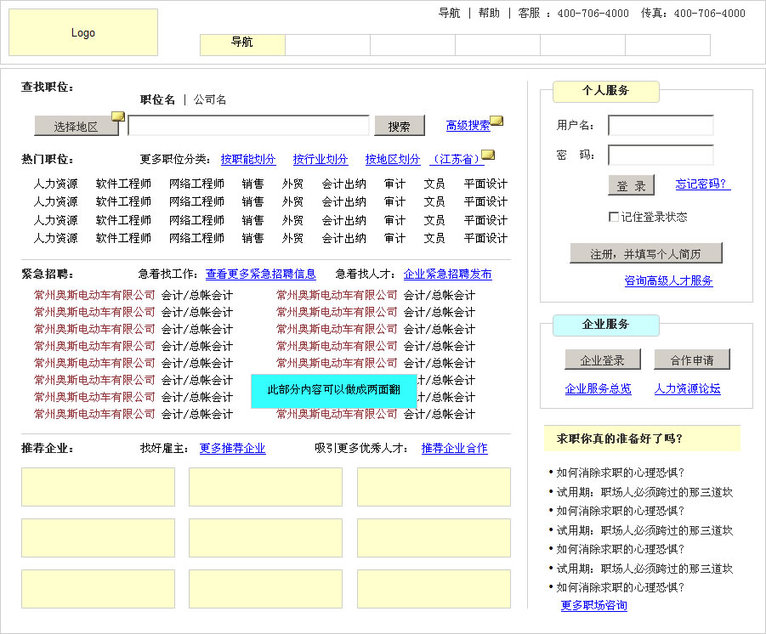The width and height of the screenshot is (766, 634).
Task: Follow the 查看更多紧急招聘信息 link
Action: (260, 274)
